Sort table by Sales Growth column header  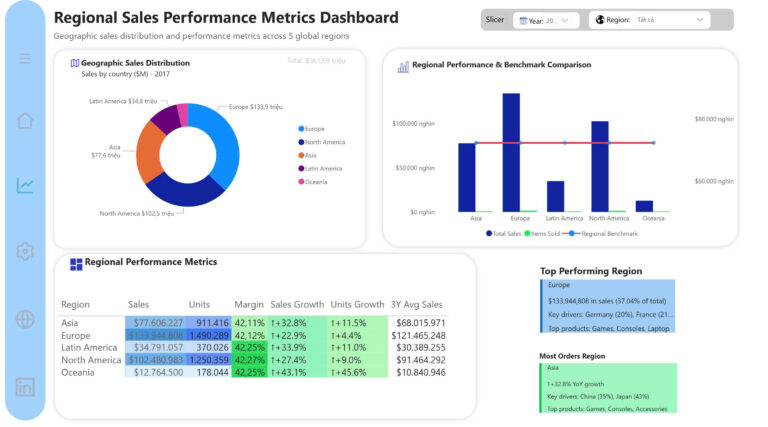297,304
